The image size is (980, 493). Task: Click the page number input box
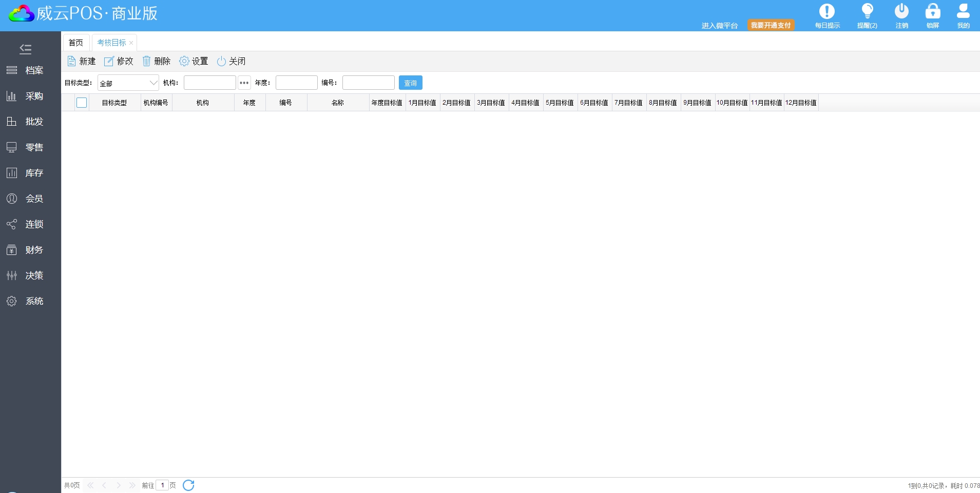(x=162, y=485)
